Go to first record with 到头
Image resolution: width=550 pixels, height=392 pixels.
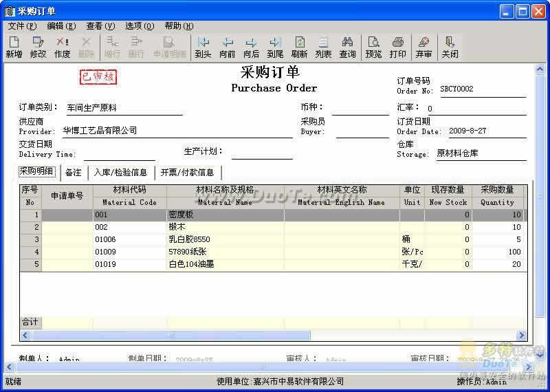203,47
